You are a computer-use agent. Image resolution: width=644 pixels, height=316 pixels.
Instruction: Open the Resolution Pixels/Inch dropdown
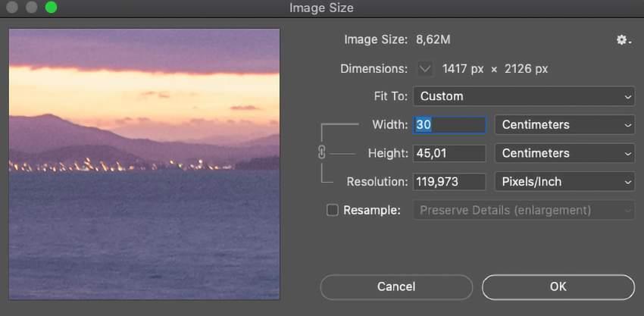point(564,182)
